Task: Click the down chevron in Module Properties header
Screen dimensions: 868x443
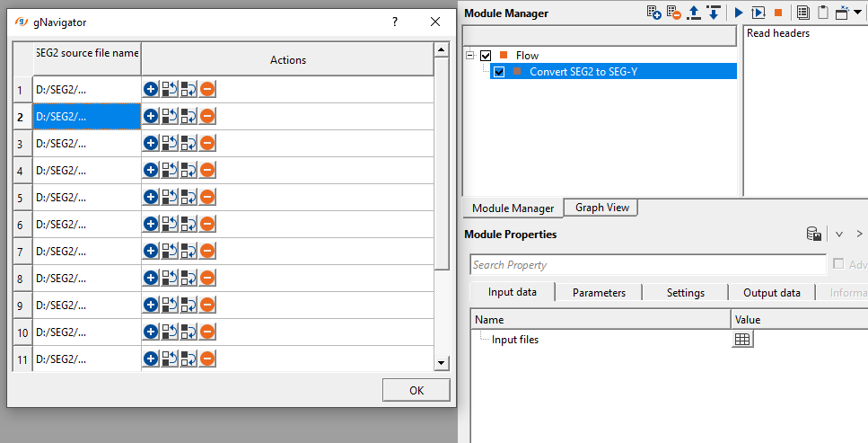Action: (x=839, y=234)
